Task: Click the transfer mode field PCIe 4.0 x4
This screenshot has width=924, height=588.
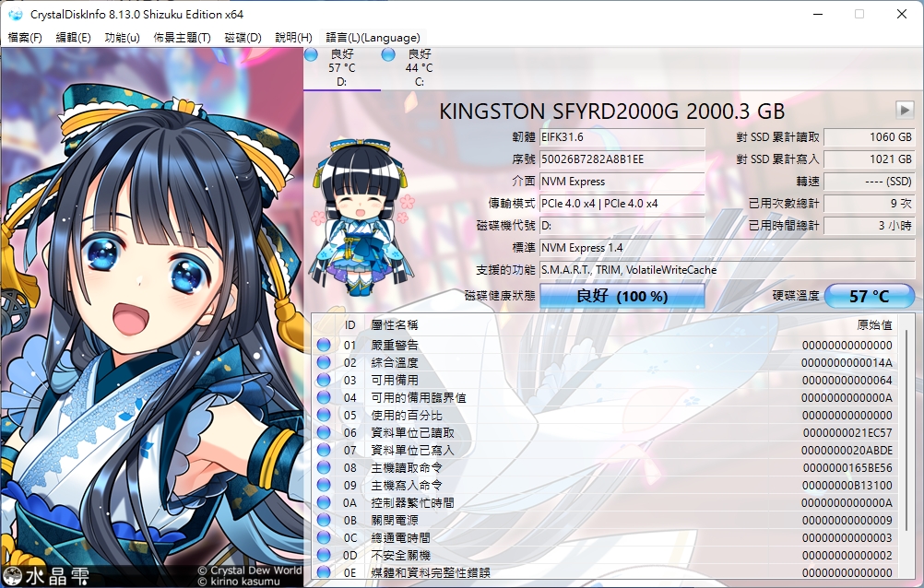Action: [622, 204]
